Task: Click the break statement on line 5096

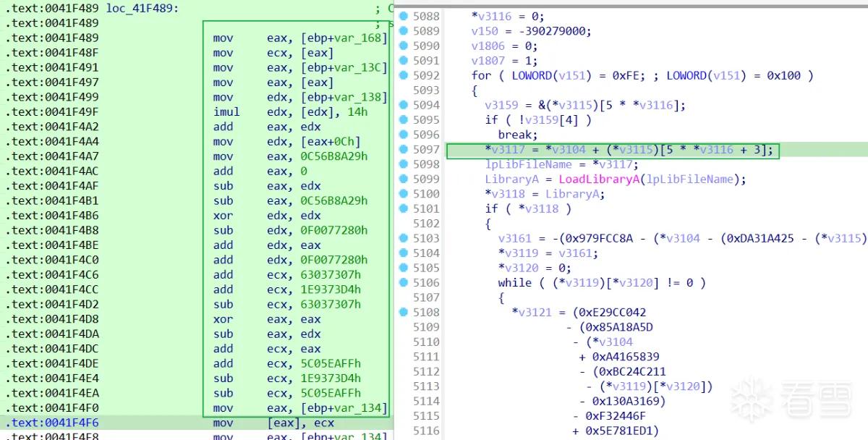Action: coord(517,135)
